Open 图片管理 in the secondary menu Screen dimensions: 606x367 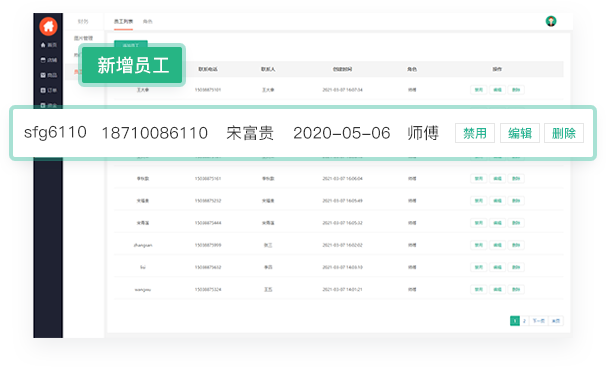pos(83,38)
